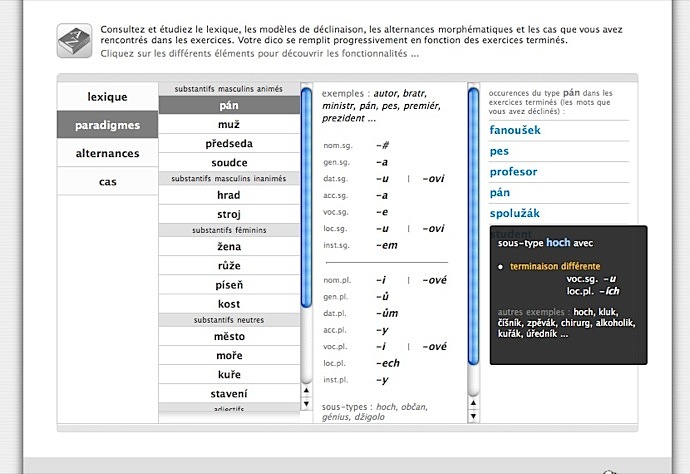Click the dat.sg. case label
This screenshot has width=690, height=474.
click(335, 179)
